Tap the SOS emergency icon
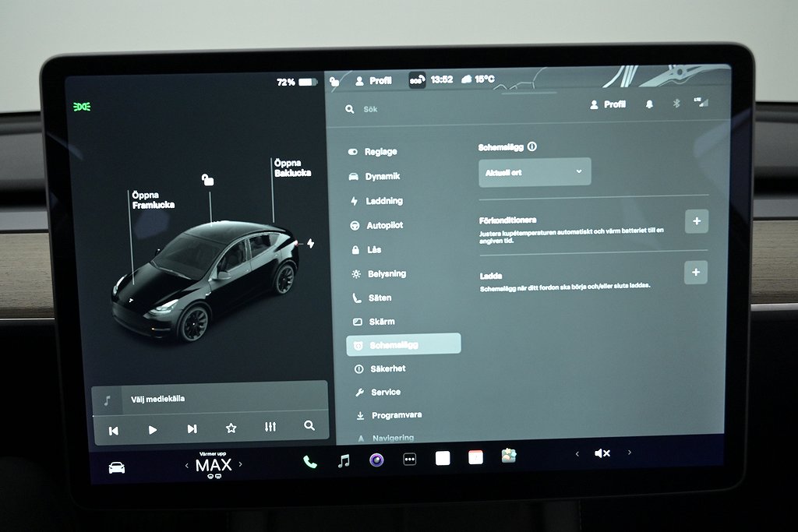Image resolution: width=798 pixels, height=532 pixels. click(x=417, y=80)
